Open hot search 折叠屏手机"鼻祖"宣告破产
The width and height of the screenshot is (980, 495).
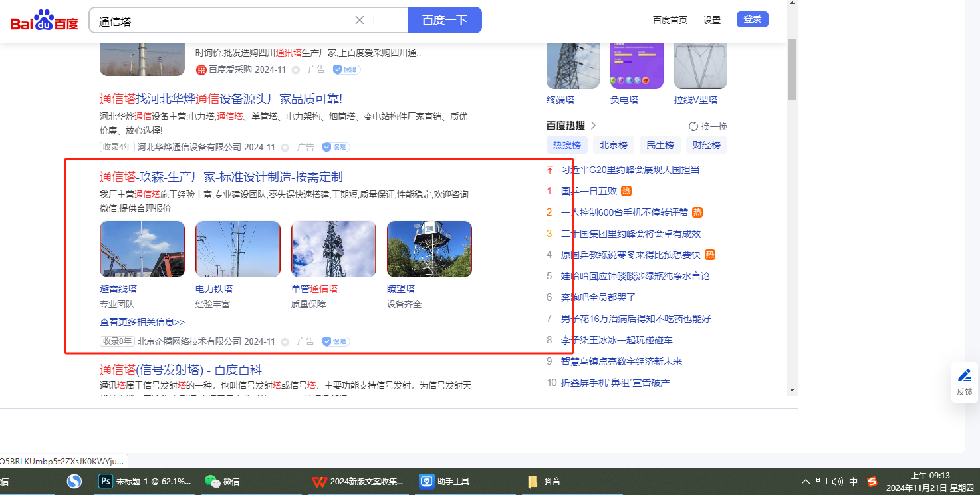(615, 383)
